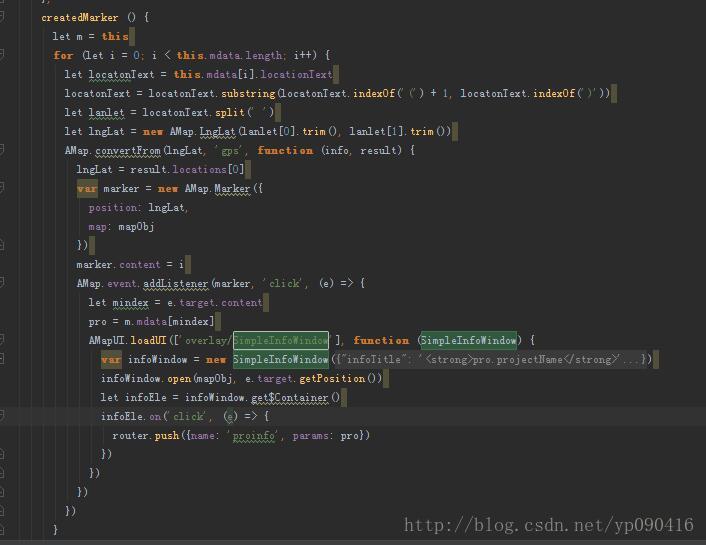Click 'event' in AMap.event
Image resolution: width=706 pixels, height=545 pixels.
click(122, 284)
